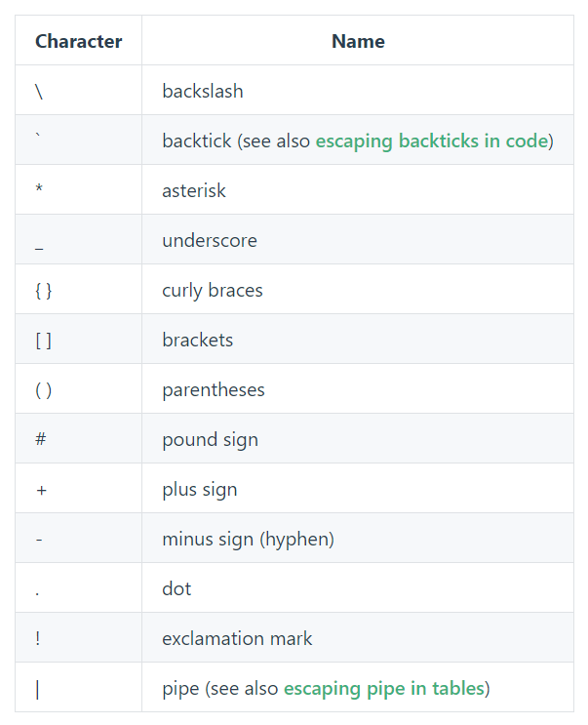Click the square brackets symbol
Viewport: 588px width, 725px height.
44,341
